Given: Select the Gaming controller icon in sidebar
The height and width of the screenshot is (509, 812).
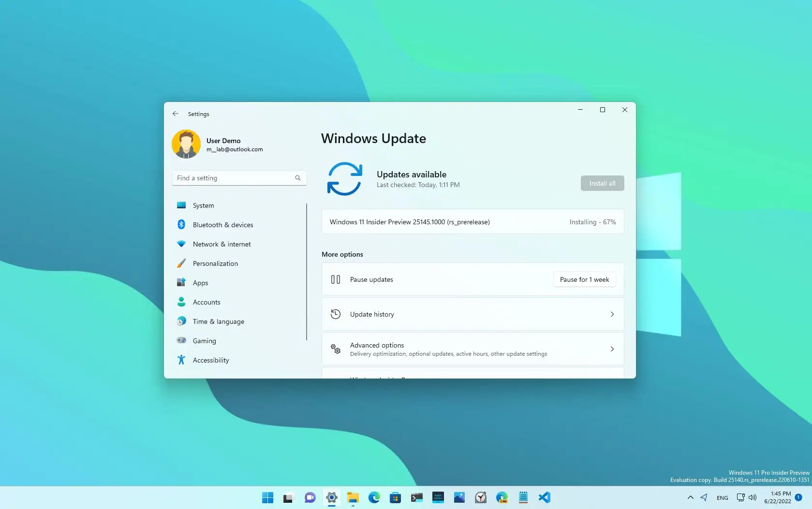Looking at the screenshot, I should (x=181, y=340).
